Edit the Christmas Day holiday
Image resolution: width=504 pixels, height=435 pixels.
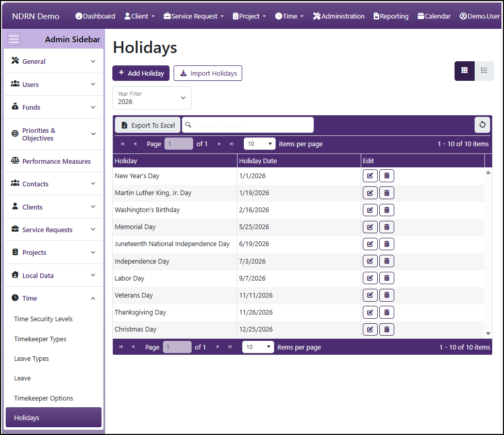[370, 329]
